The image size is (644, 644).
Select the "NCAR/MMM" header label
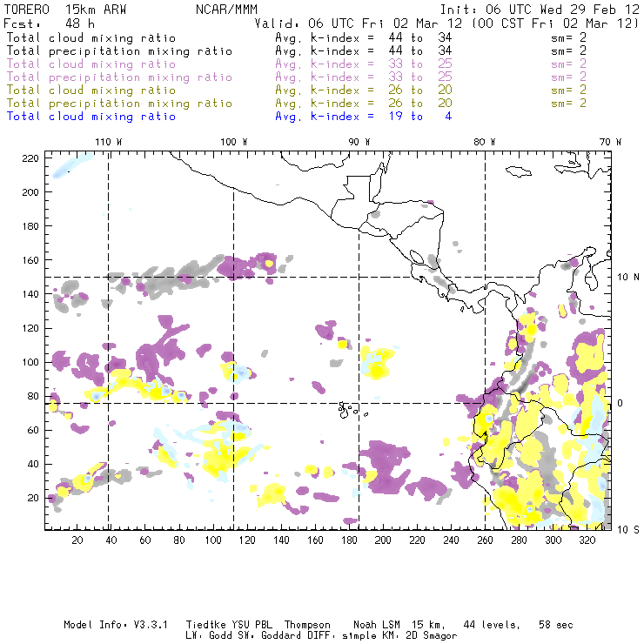tap(227, 10)
